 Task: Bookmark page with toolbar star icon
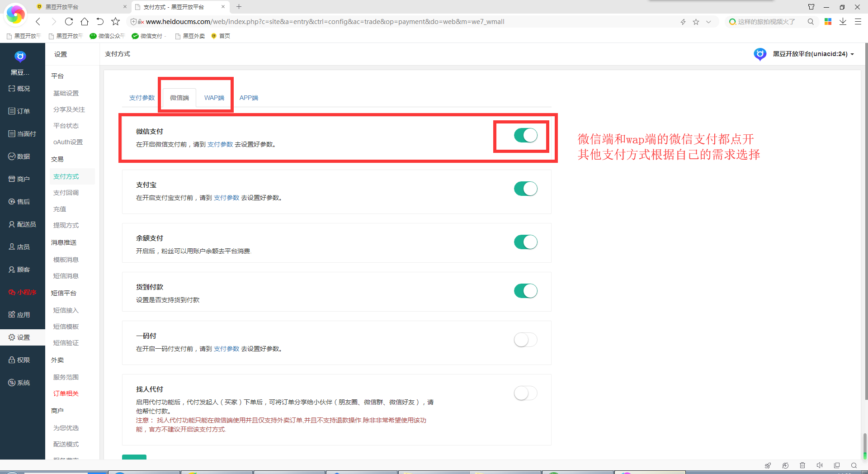click(x=115, y=21)
